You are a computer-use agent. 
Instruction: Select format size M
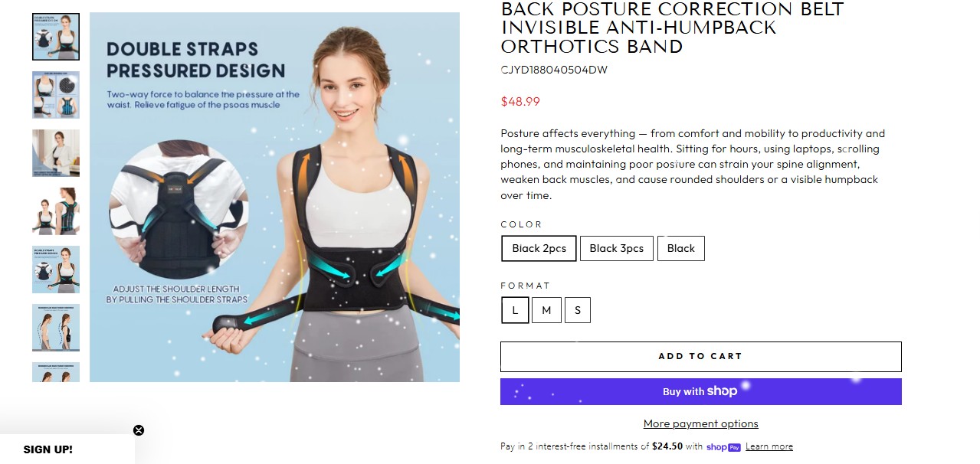pos(546,310)
